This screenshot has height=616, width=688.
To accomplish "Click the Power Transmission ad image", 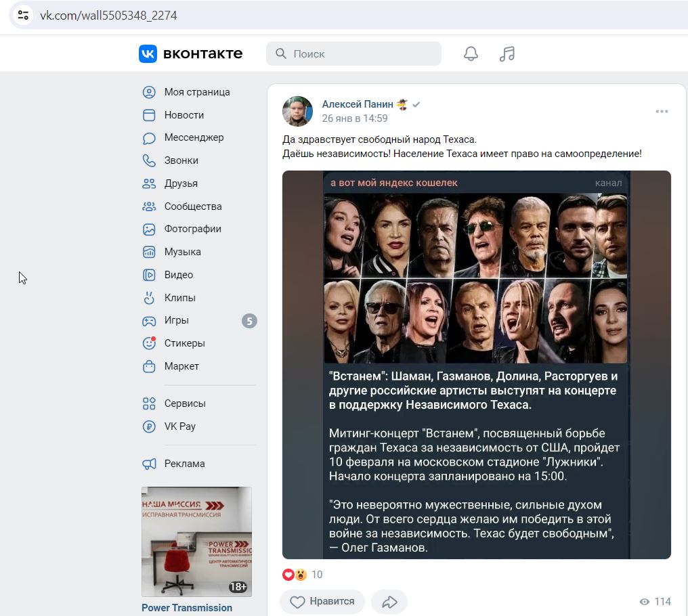I will click(196, 542).
